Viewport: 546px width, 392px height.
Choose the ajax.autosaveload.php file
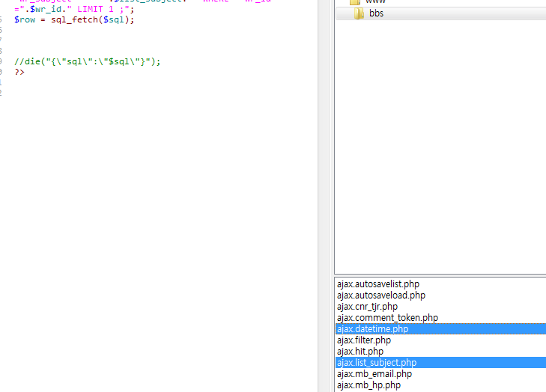tap(380, 295)
